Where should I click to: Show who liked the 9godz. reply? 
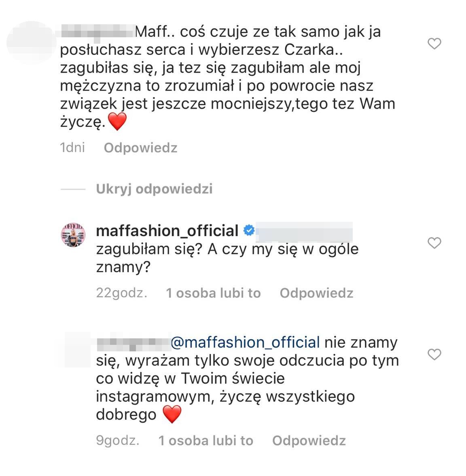tap(205, 440)
